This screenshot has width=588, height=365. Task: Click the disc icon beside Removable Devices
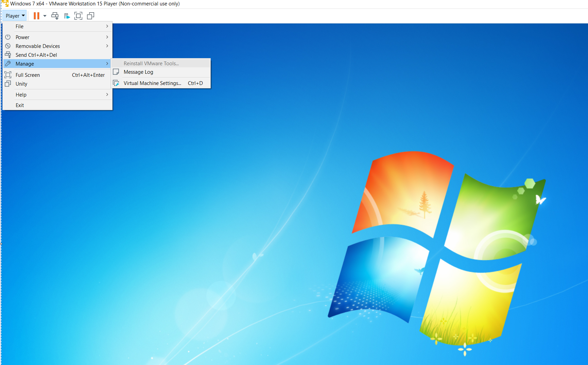point(8,46)
